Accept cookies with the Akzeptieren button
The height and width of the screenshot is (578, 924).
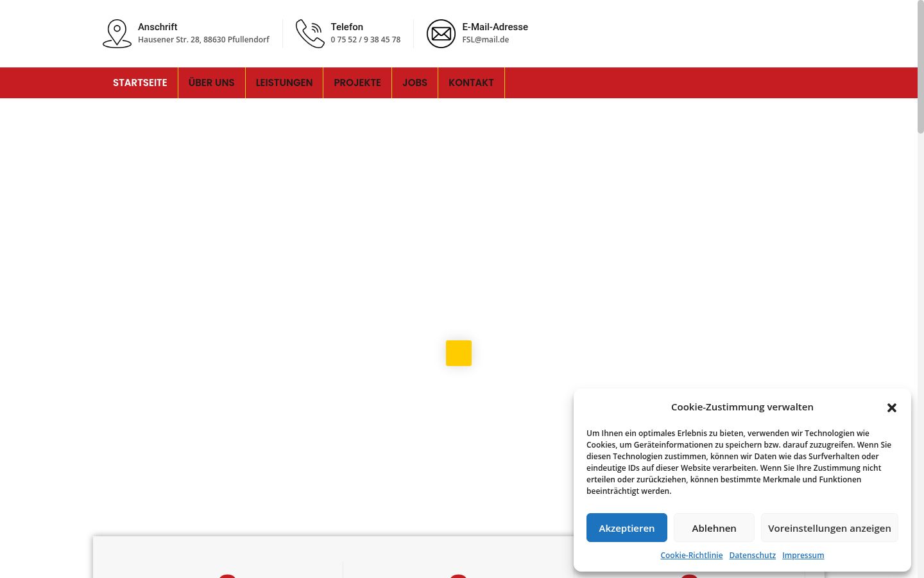click(x=627, y=528)
